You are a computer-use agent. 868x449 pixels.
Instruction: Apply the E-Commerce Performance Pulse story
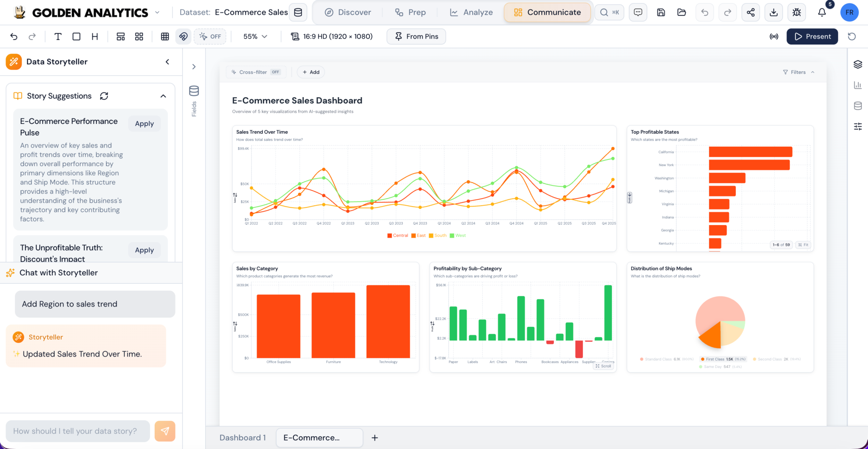[x=144, y=123]
